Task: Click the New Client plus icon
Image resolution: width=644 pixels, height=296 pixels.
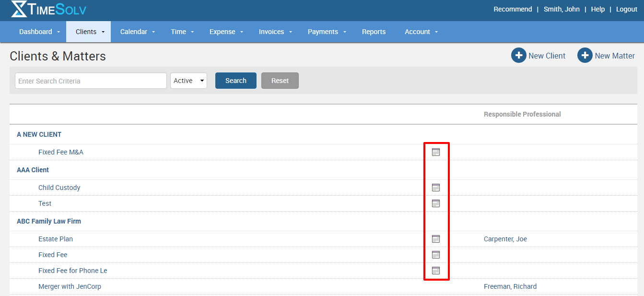Action: (519, 56)
